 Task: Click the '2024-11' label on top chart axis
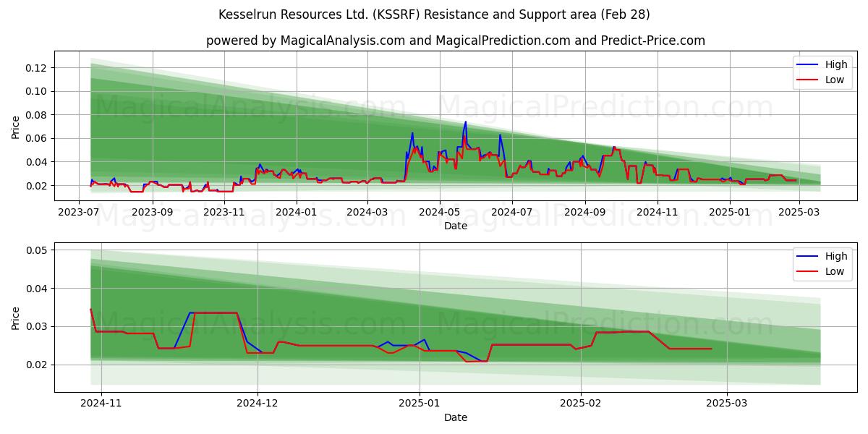click(658, 212)
